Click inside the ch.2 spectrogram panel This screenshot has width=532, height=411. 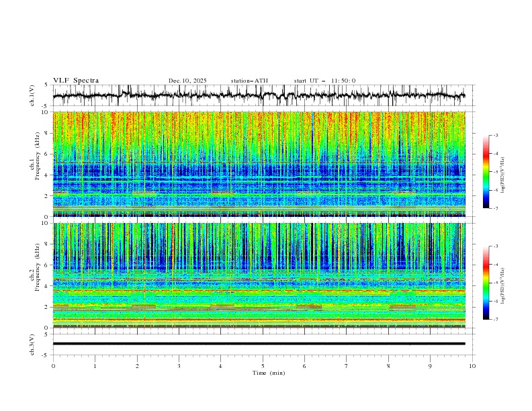click(259, 275)
